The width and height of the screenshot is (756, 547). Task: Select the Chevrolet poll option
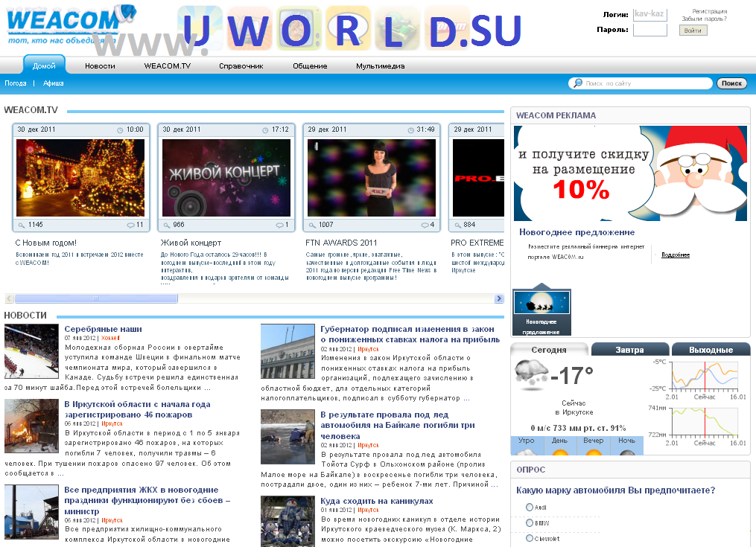pos(530,538)
